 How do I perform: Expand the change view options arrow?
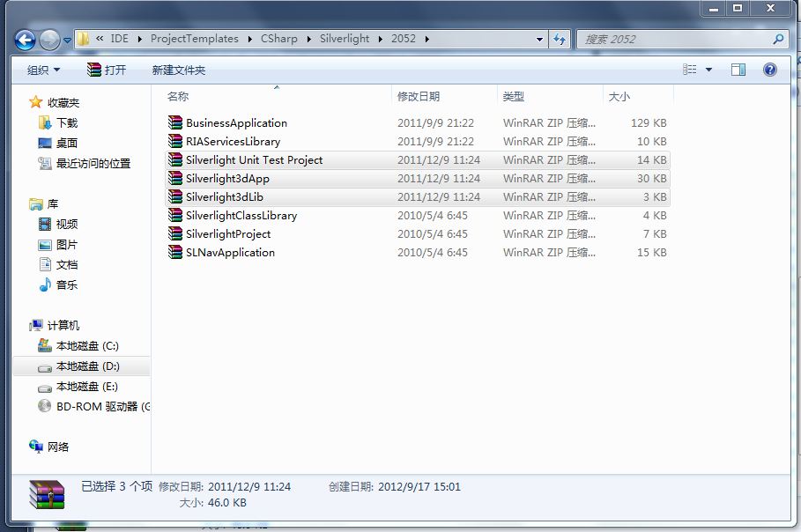(708, 70)
